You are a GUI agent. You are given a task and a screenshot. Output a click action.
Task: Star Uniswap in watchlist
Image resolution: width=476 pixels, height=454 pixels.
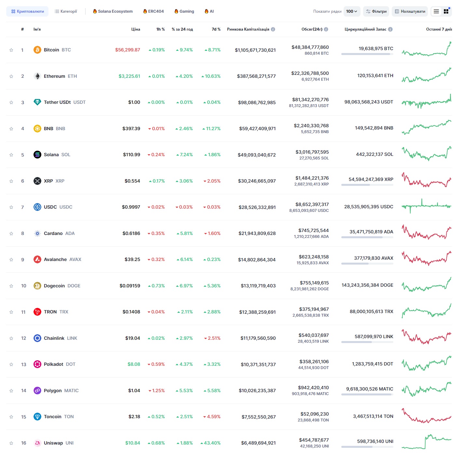pyautogui.click(x=11, y=443)
